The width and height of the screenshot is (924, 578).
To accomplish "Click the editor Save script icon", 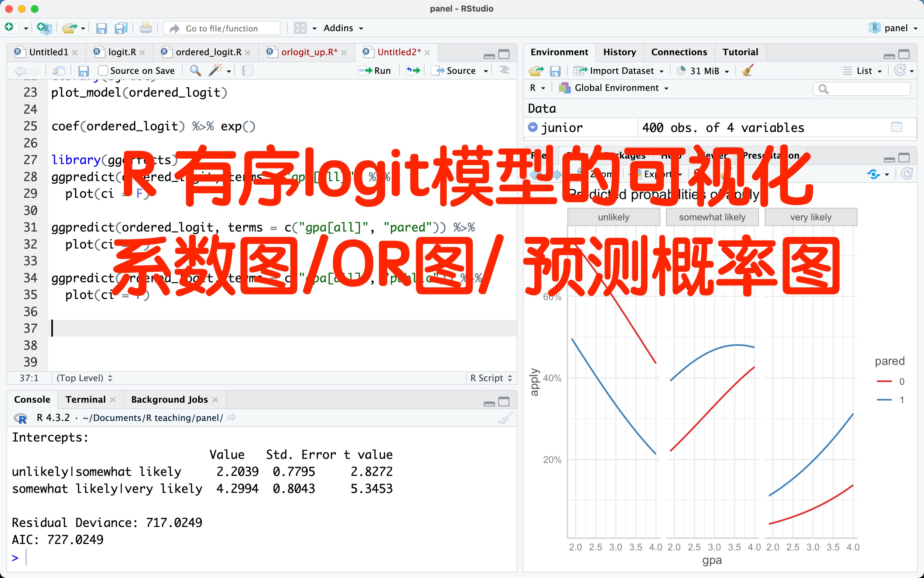I will tap(83, 71).
